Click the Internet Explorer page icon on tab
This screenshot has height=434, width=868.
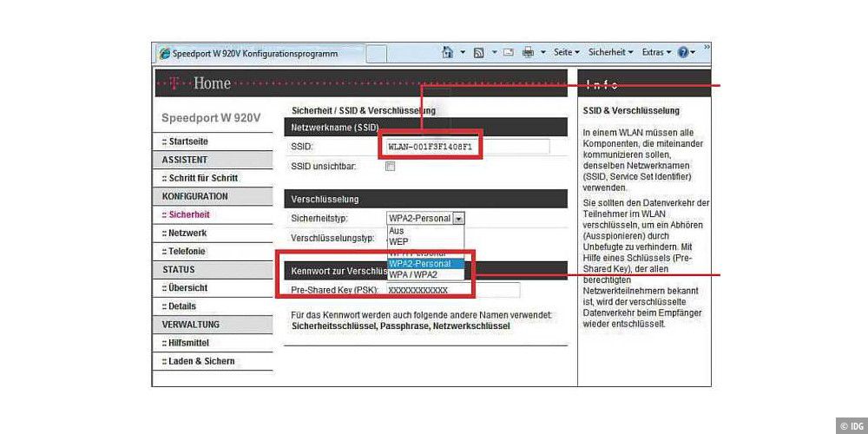(163, 54)
